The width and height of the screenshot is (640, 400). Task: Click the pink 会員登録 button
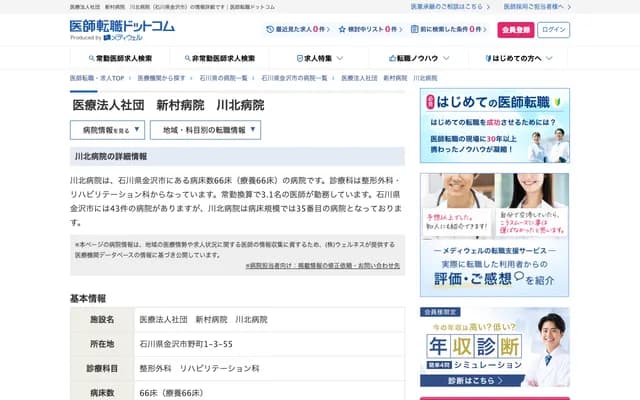point(516,30)
